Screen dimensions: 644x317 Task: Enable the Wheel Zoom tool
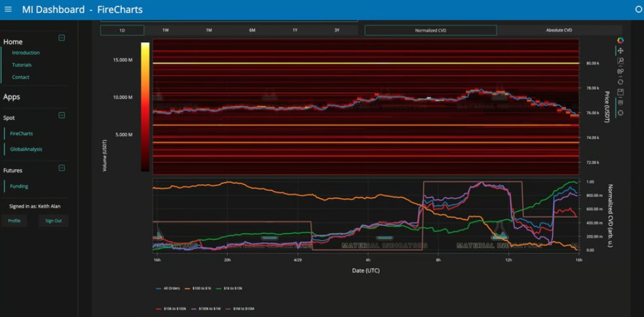[x=620, y=71]
